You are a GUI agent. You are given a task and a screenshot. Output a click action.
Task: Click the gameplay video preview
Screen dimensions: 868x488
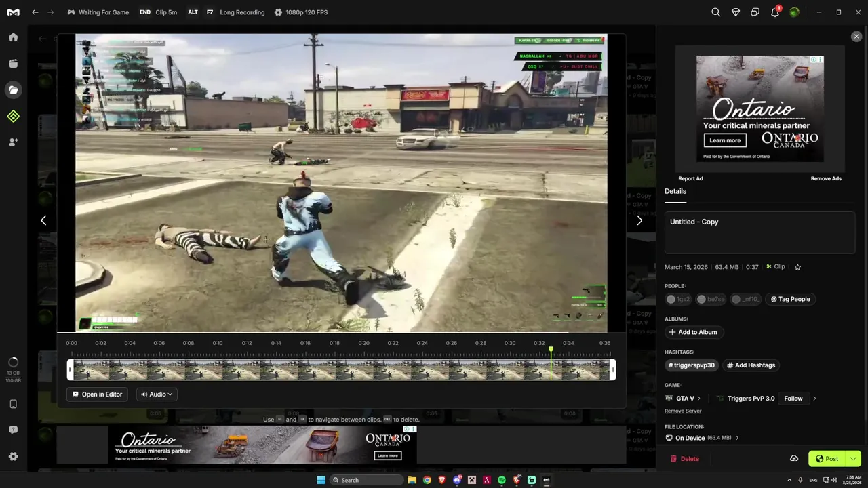[341, 183]
